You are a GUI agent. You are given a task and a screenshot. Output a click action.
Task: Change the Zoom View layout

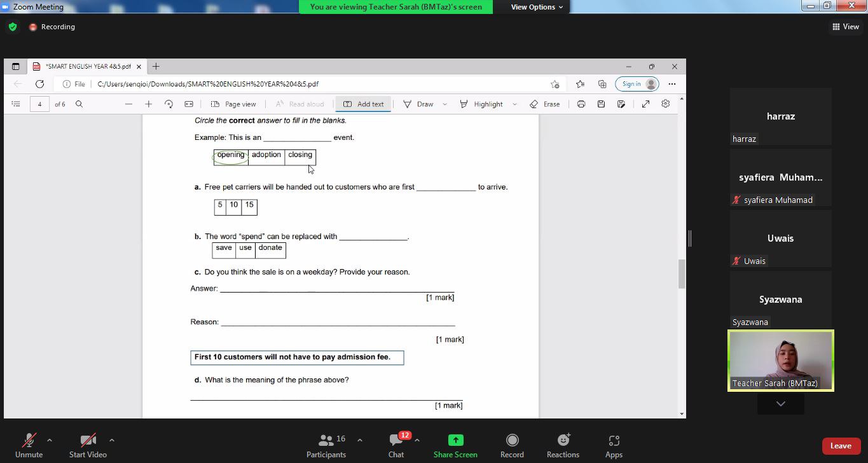[x=846, y=27]
